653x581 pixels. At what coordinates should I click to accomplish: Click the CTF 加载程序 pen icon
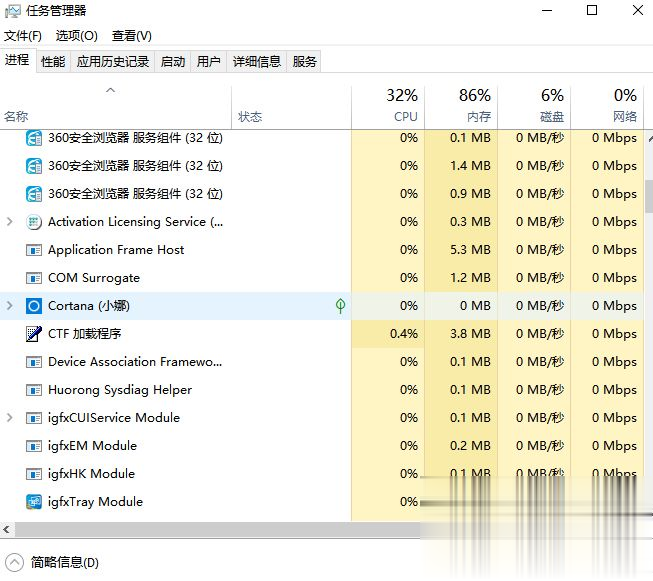pyautogui.click(x=34, y=334)
